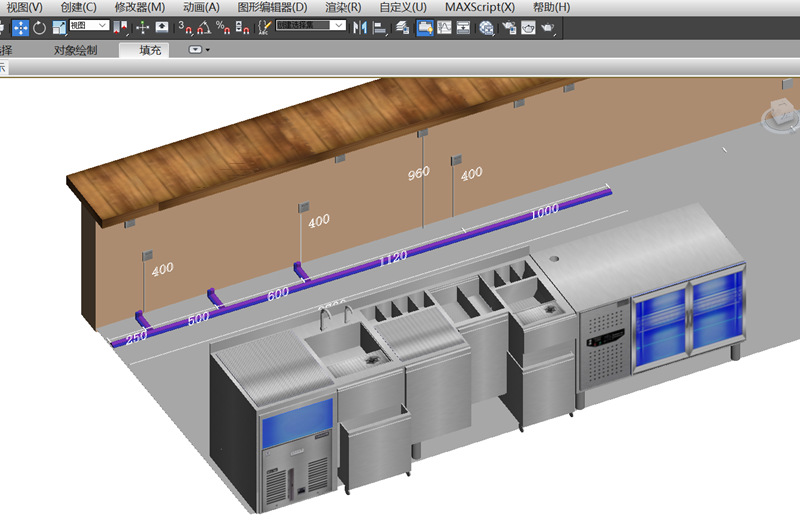Switch to the 对象绘制 ribbon tab
The image size is (800, 520).
coord(75,49)
